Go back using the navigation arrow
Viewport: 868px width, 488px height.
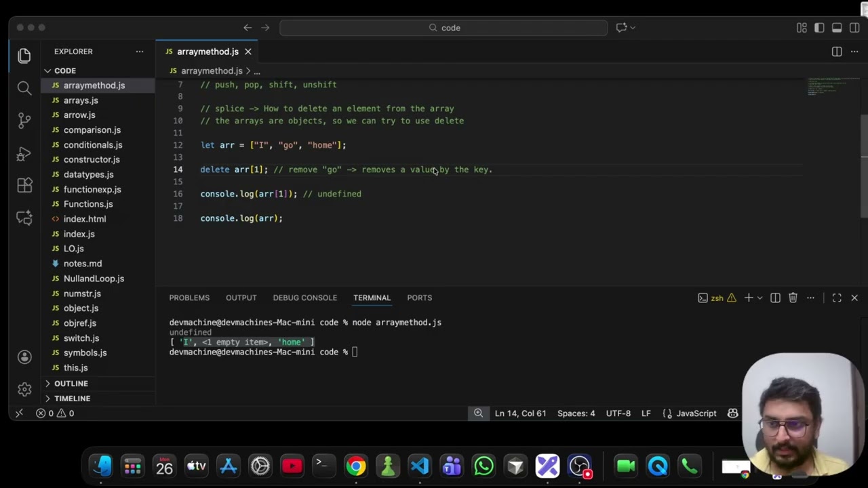[248, 28]
